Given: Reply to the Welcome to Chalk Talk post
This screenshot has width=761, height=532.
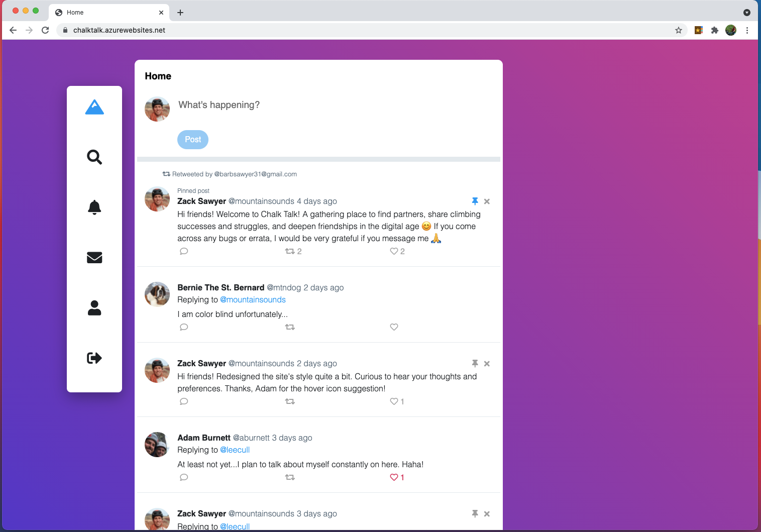Looking at the screenshot, I should pyautogui.click(x=184, y=251).
